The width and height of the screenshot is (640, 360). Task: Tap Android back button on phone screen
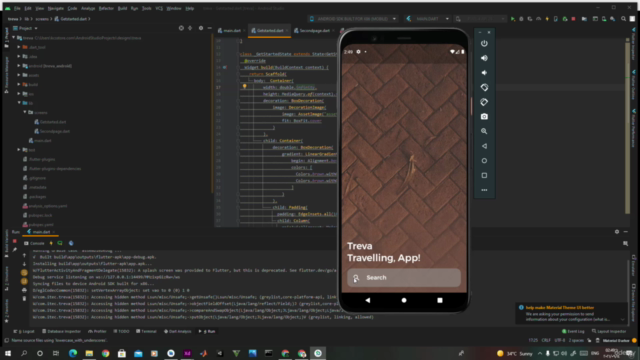click(x=368, y=300)
